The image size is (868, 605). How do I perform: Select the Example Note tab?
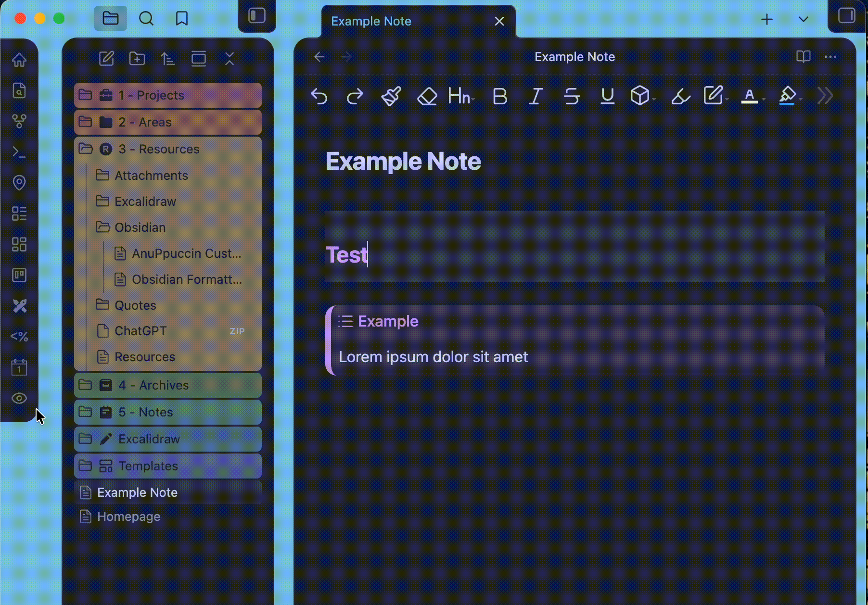[371, 21]
